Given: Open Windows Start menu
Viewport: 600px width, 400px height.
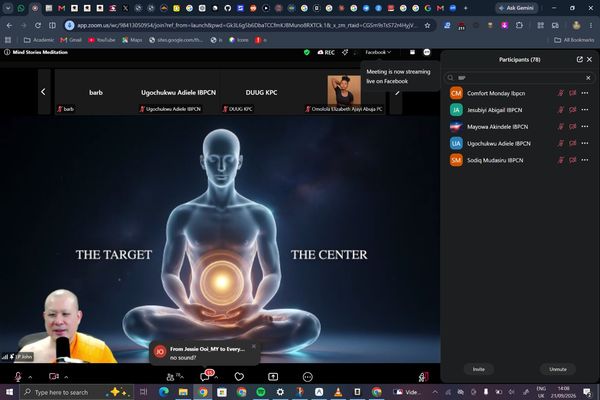Looking at the screenshot, I should coord(9,392).
